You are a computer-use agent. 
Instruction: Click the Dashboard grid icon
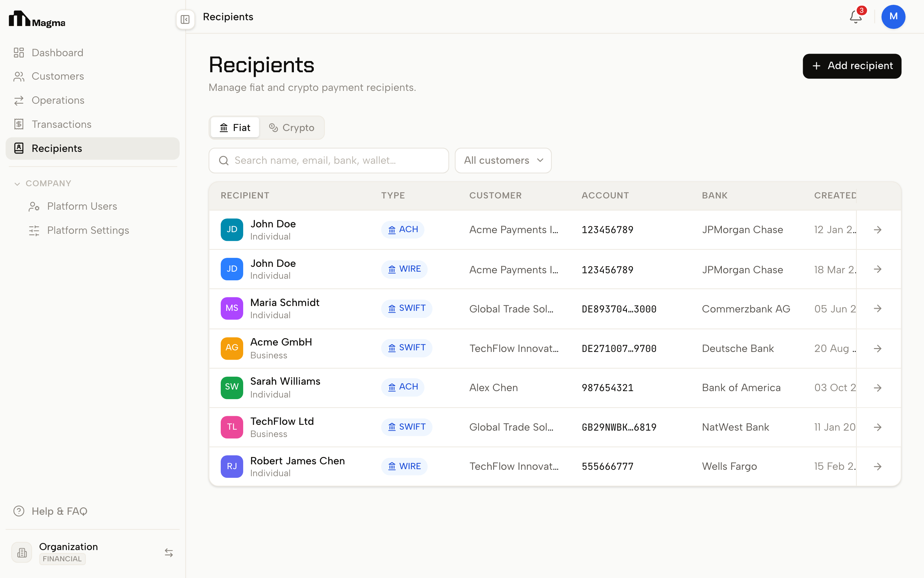click(x=19, y=53)
